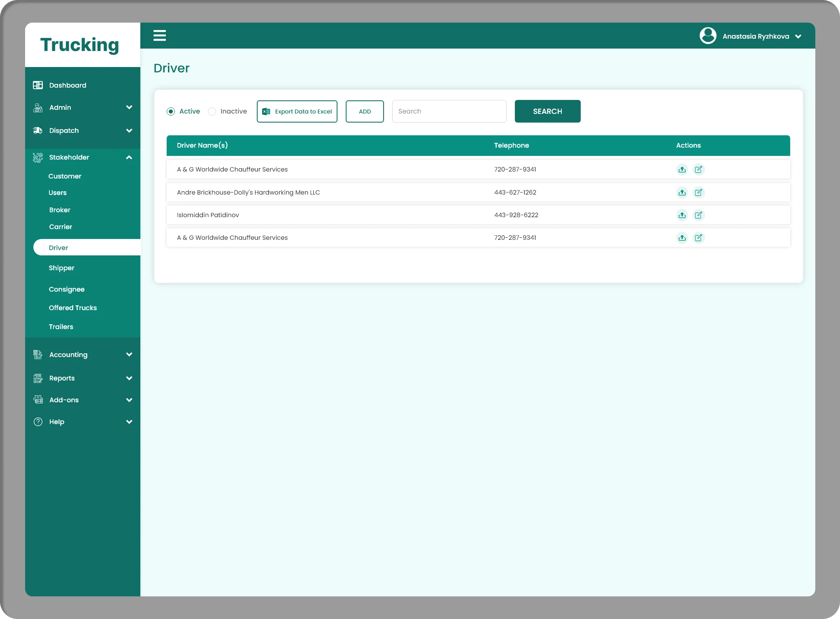Viewport: 840px width, 619px height.
Task: Upload icon for Andre Brickhouse row
Action: pyautogui.click(x=682, y=192)
